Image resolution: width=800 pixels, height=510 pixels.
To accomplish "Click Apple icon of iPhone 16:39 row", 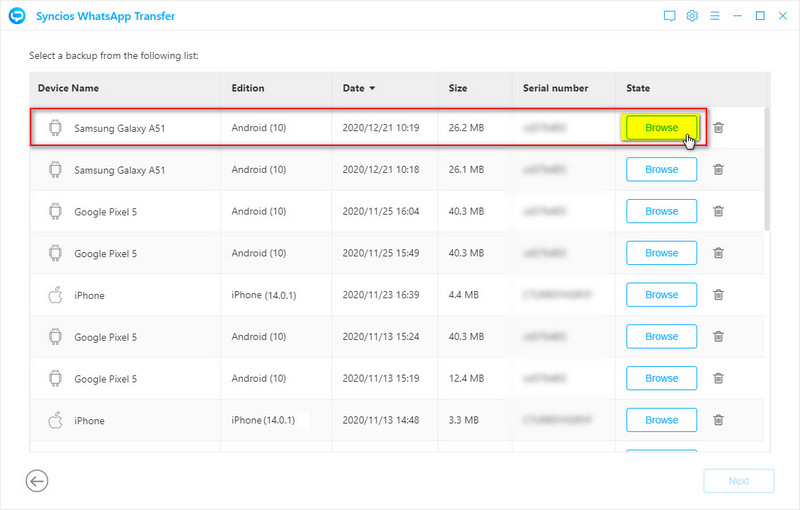I will click(55, 295).
